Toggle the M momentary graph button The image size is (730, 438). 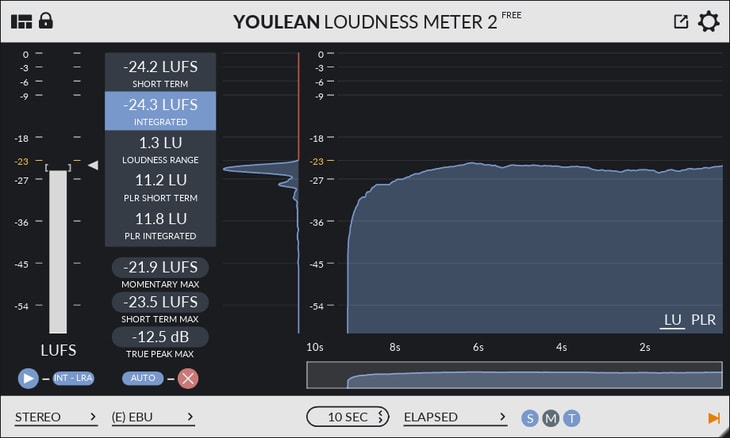pos(551,418)
